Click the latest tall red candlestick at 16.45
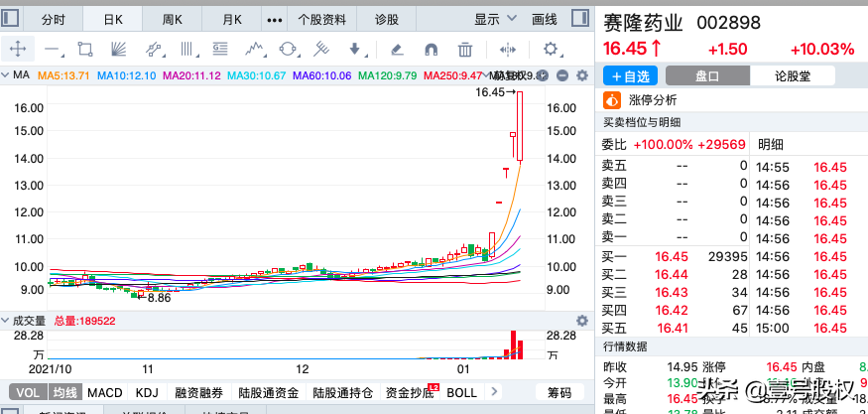The width and height of the screenshot is (868, 414). 521,126
